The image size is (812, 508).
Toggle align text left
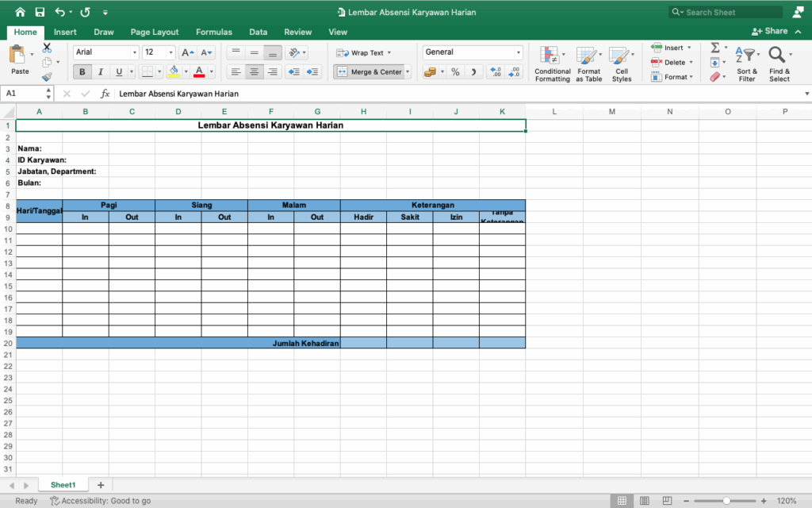click(x=236, y=72)
